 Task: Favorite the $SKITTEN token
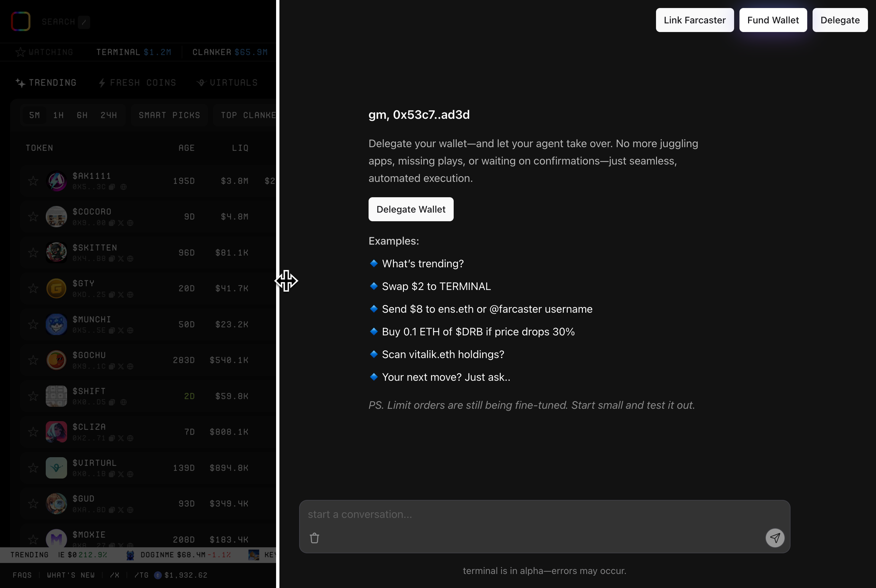click(x=33, y=252)
